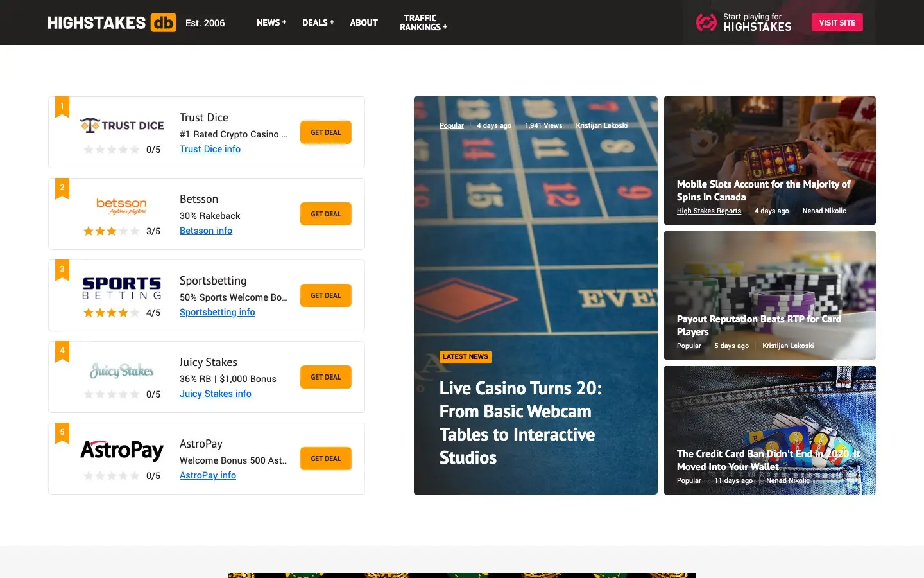Click the rank 5 ribbon badge
This screenshot has height=578, width=924.
click(x=62, y=433)
